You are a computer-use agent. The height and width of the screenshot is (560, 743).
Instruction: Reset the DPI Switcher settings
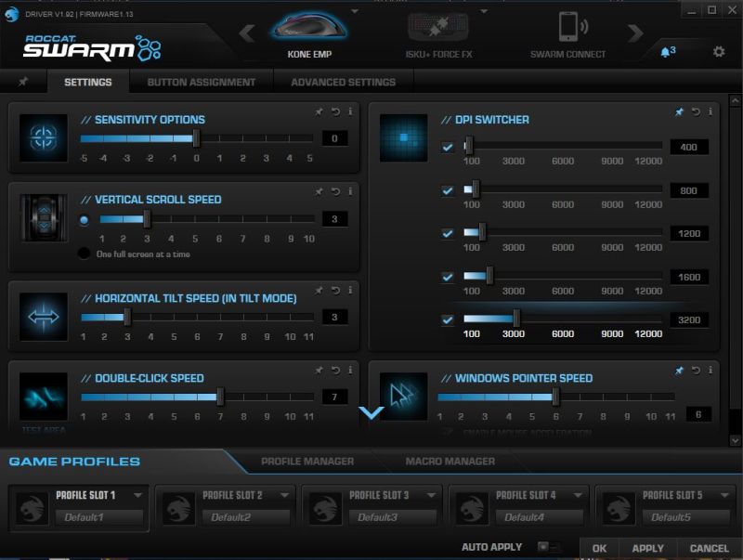click(696, 111)
